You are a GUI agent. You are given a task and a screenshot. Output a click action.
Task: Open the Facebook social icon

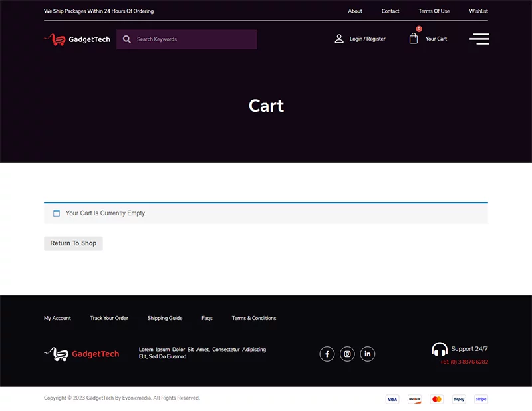pyautogui.click(x=327, y=354)
